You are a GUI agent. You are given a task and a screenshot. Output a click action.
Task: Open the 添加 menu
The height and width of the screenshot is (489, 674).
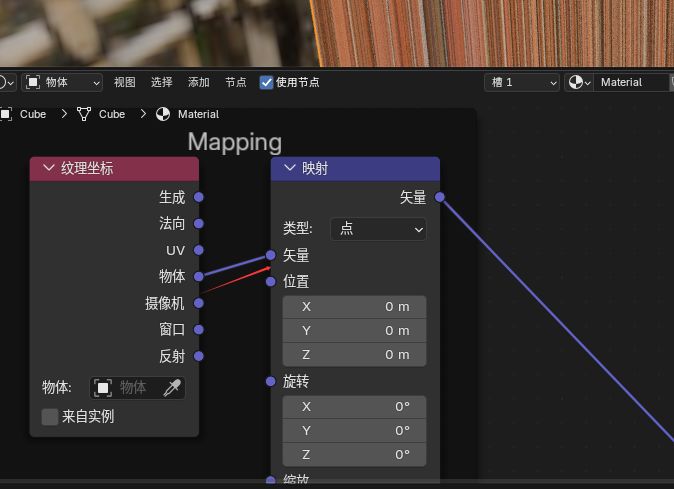[199, 82]
